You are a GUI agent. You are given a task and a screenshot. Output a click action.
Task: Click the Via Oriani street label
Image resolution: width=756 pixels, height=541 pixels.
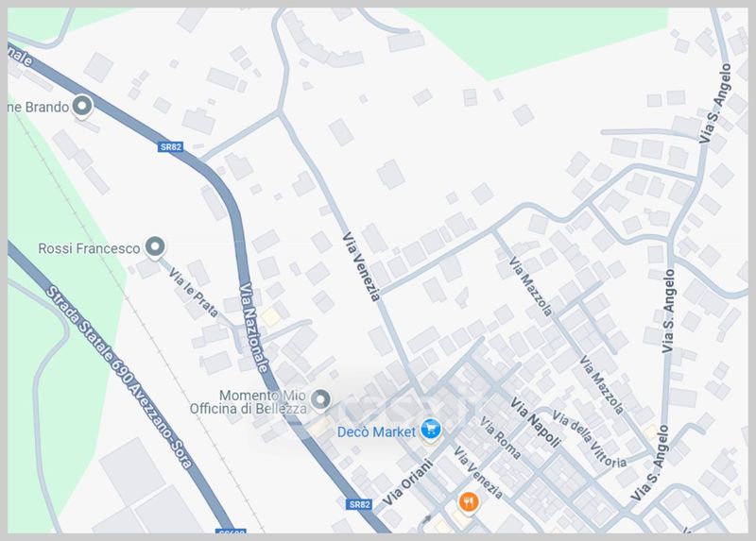(408, 482)
